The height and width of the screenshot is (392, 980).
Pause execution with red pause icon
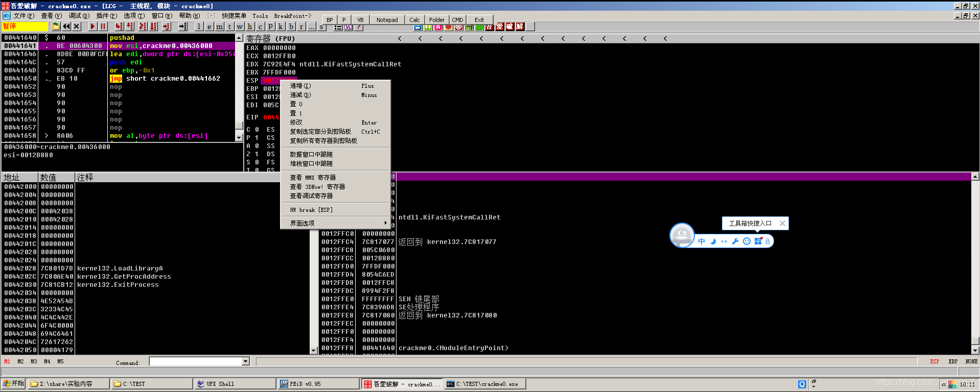tap(103, 27)
